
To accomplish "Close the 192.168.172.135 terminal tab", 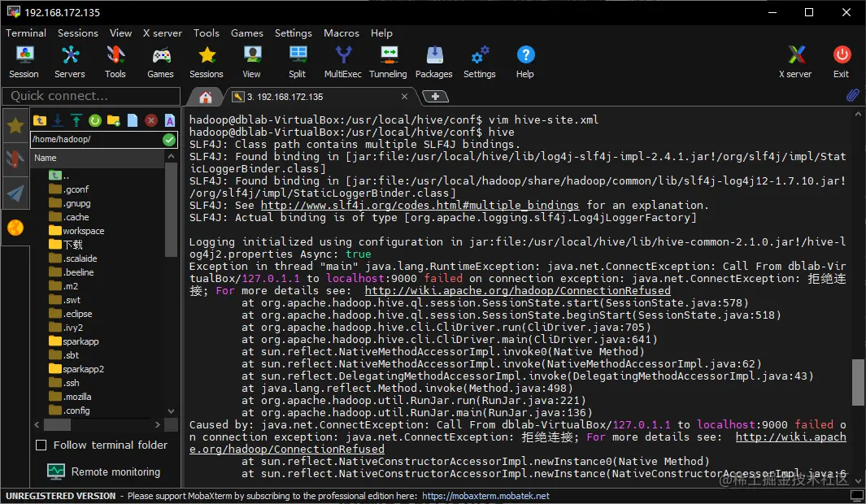I will pyautogui.click(x=404, y=97).
